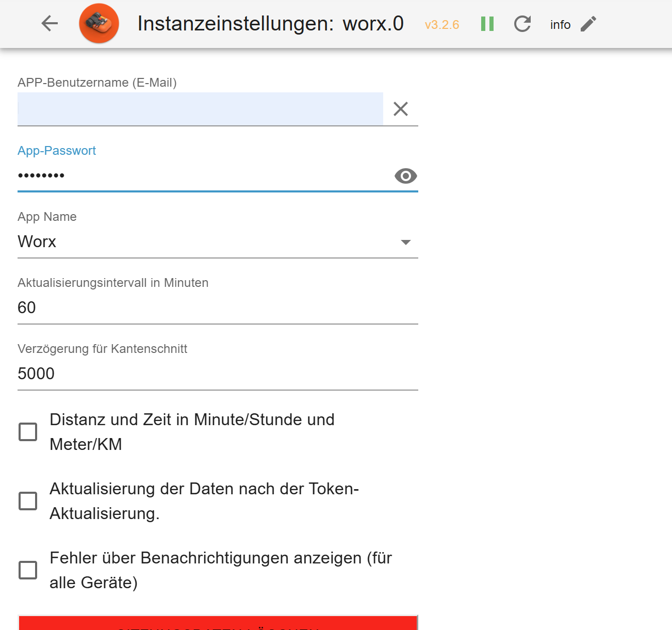The height and width of the screenshot is (630, 672).
Task: Click the Worx adapter logo icon
Action: [99, 23]
